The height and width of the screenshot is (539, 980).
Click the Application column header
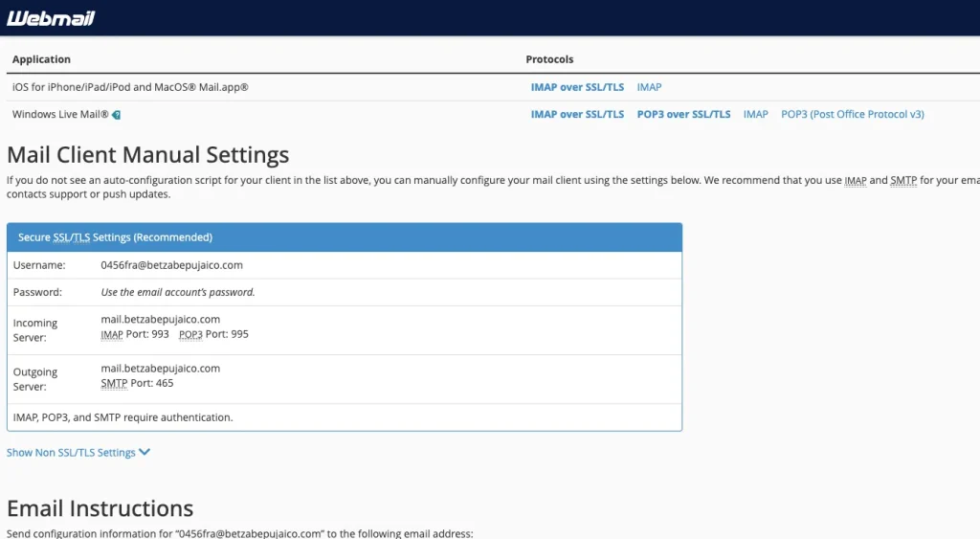pyautogui.click(x=41, y=59)
